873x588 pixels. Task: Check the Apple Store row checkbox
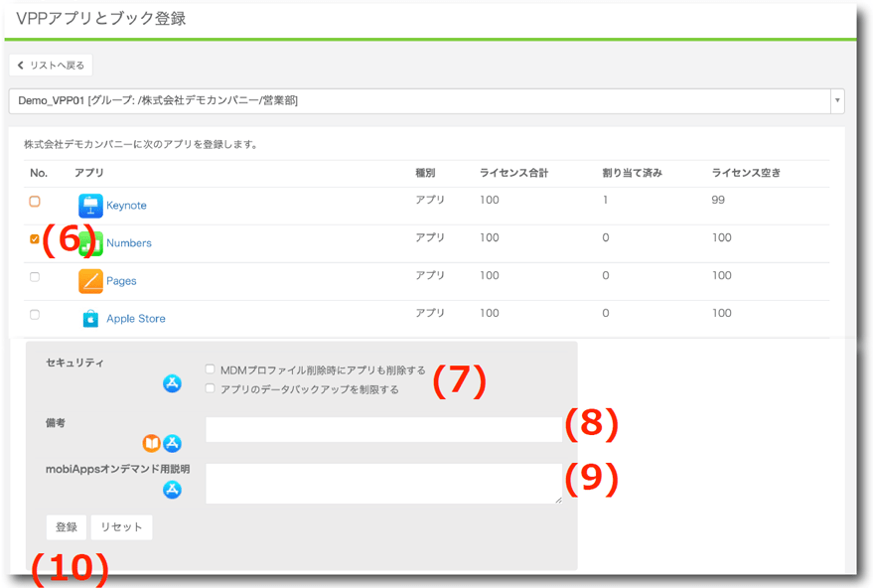tap(35, 315)
